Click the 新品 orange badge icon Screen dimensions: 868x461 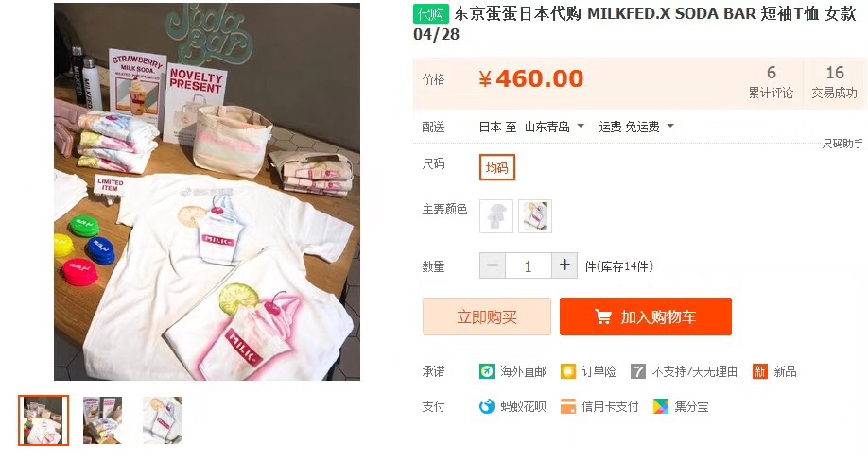(x=760, y=371)
